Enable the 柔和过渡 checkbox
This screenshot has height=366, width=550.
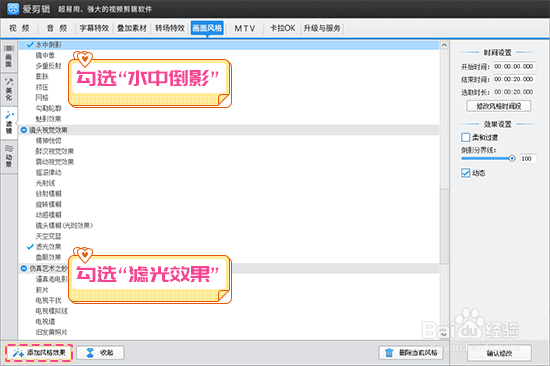click(465, 137)
